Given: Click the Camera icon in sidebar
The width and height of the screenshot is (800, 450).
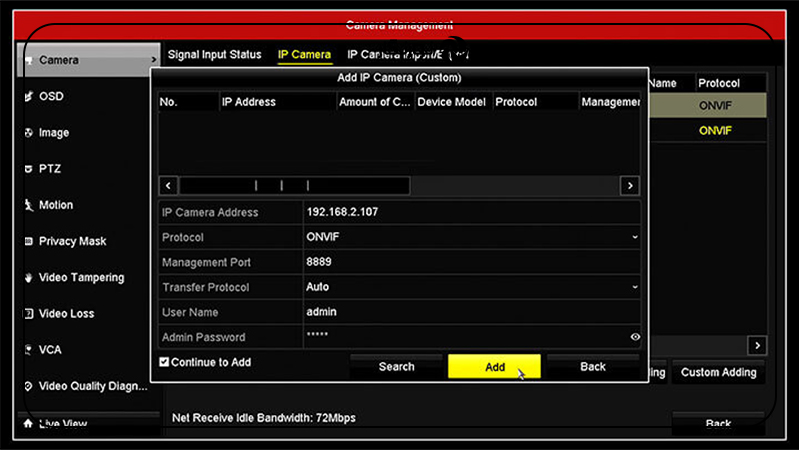Looking at the screenshot, I should click(28, 61).
